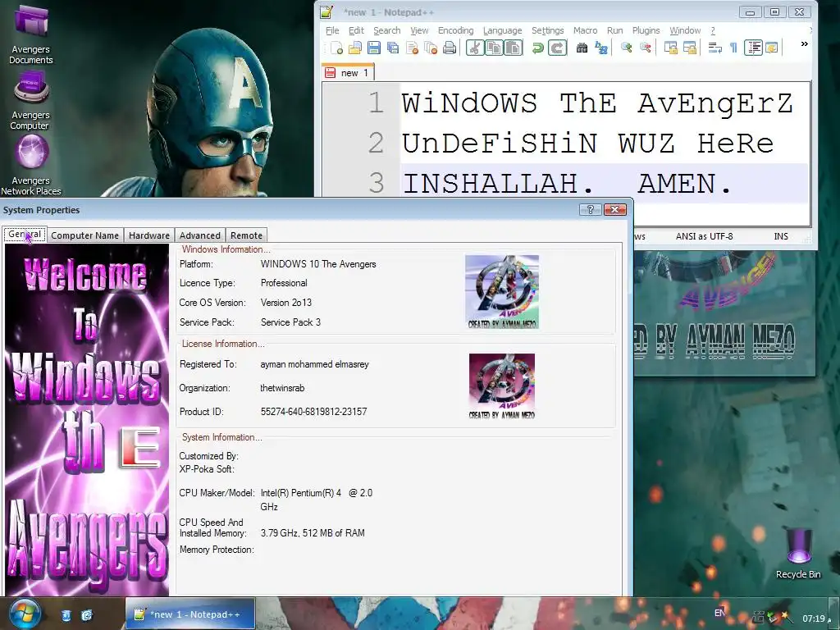The height and width of the screenshot is (630, 840).
Task: Click the Notepad++ taskbar button
Action: tap(190, 614)
